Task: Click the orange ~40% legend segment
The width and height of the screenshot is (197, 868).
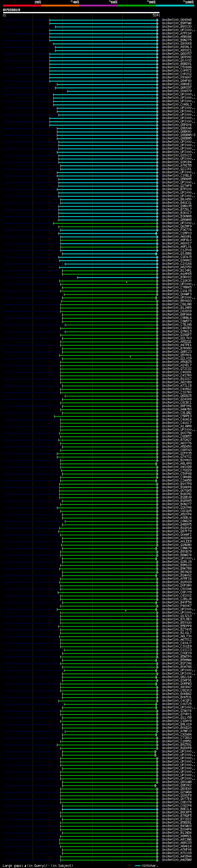Action: 60,6
